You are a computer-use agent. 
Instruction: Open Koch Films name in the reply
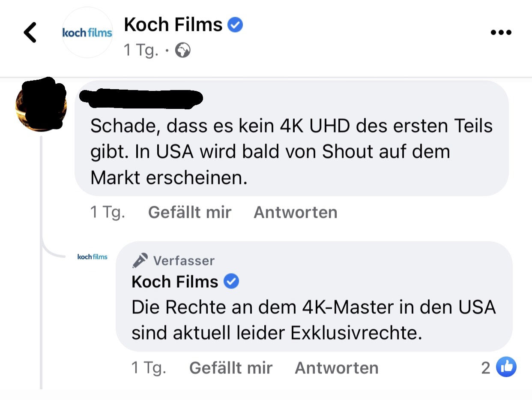[x=175, y=282]
